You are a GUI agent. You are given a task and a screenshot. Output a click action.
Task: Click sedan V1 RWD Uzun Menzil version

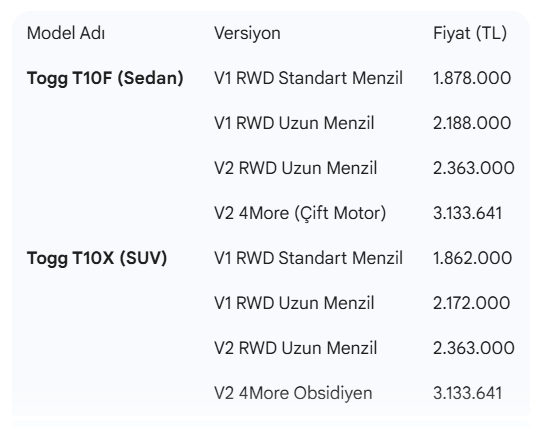pos(294,123)
